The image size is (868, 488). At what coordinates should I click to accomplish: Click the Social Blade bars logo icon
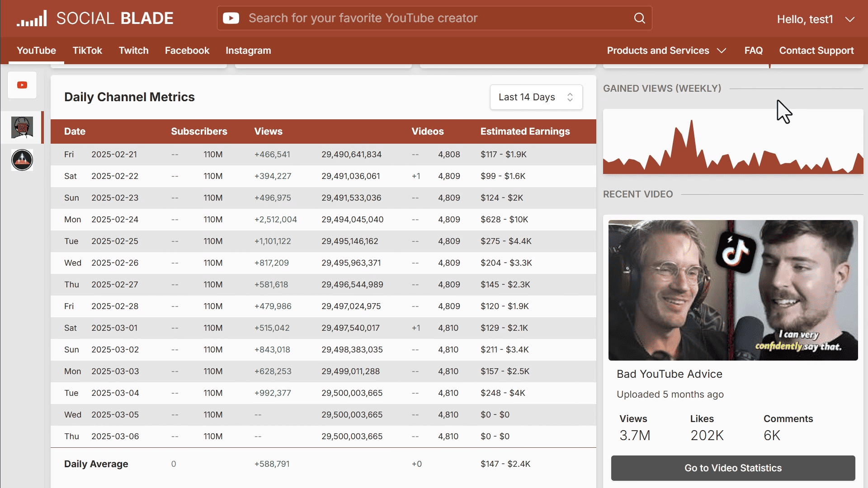pos(32,19)
